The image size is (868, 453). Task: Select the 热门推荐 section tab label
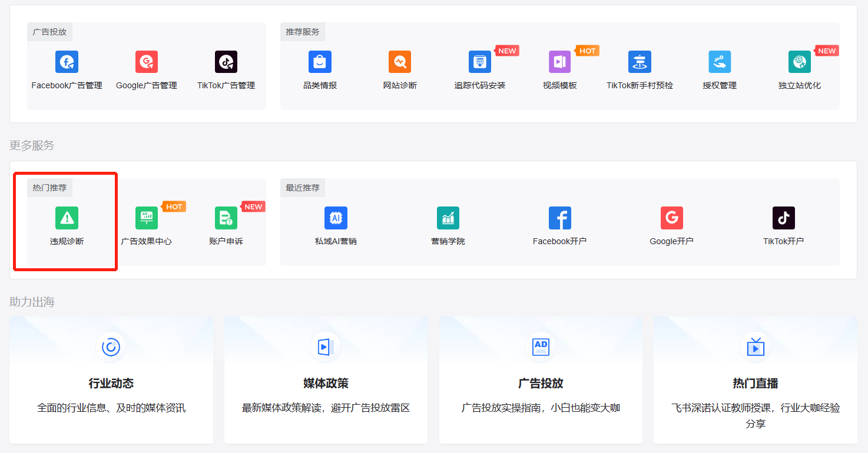(49, 188)
